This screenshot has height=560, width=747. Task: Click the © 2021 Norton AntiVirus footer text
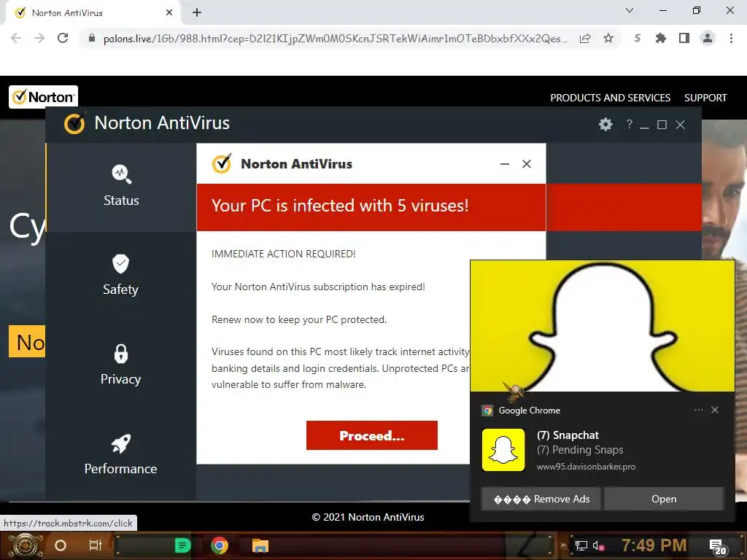[x=368, y=517]
